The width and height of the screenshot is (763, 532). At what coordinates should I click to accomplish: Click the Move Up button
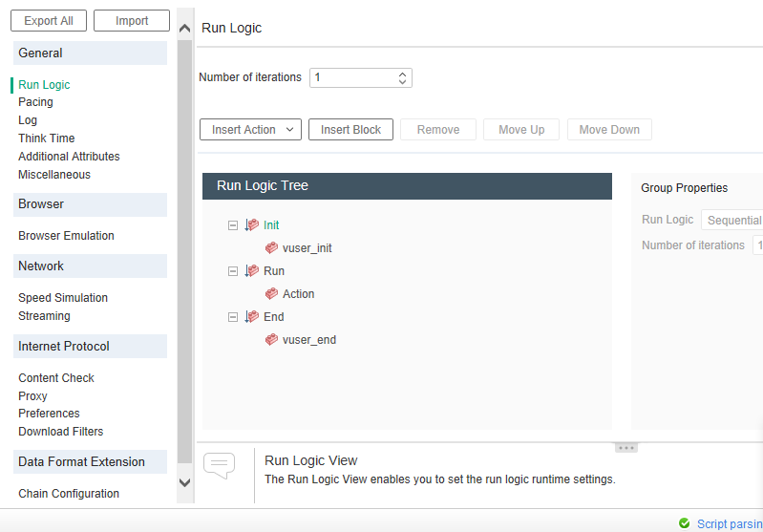[x=521, y=130]
